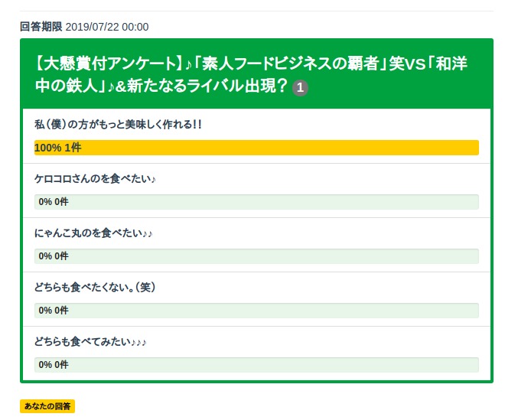Screen dimensions: 505x420
Task: Click the yellow あなたの回答 badge
Action: (x=47, y=406)
